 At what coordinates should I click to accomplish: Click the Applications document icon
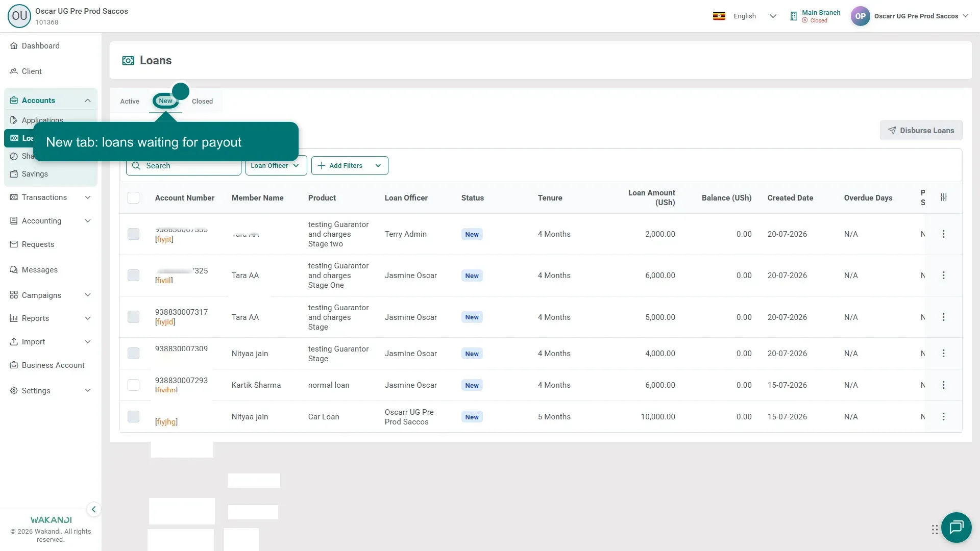click(x=14, y=120)
